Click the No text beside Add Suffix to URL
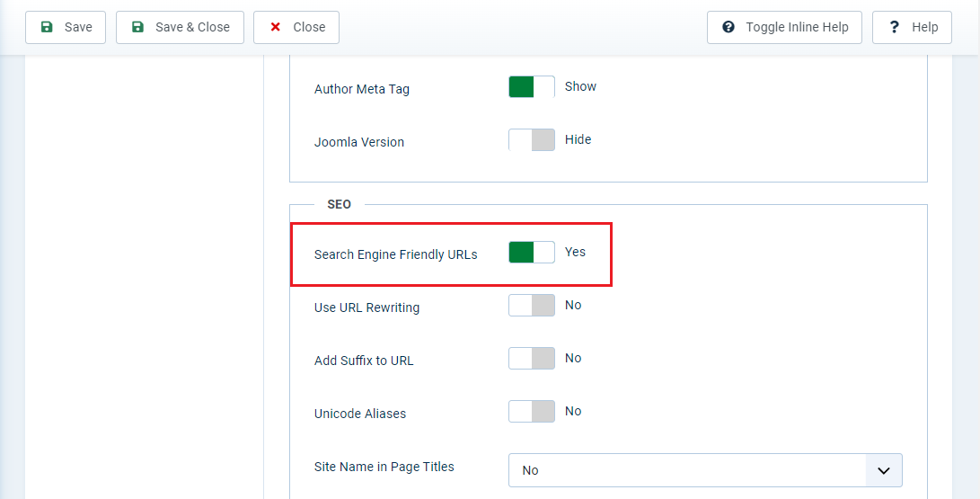 pos(573,359)
